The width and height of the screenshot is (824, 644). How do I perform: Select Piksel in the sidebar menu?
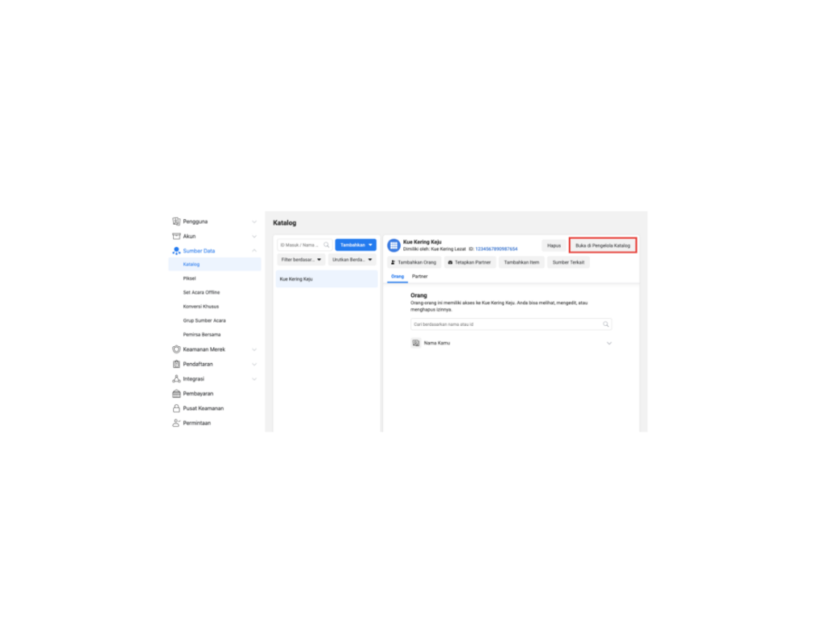(x=190, y=279)
